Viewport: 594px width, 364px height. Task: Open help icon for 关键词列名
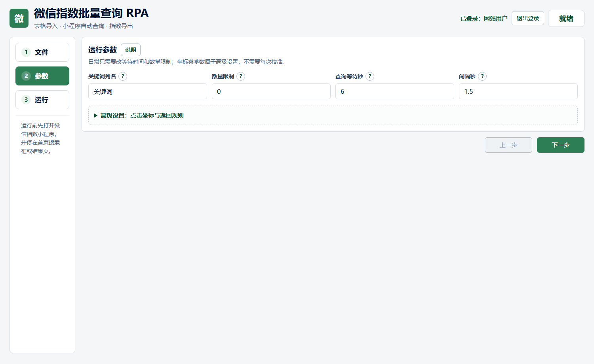[x=123, y=76]
